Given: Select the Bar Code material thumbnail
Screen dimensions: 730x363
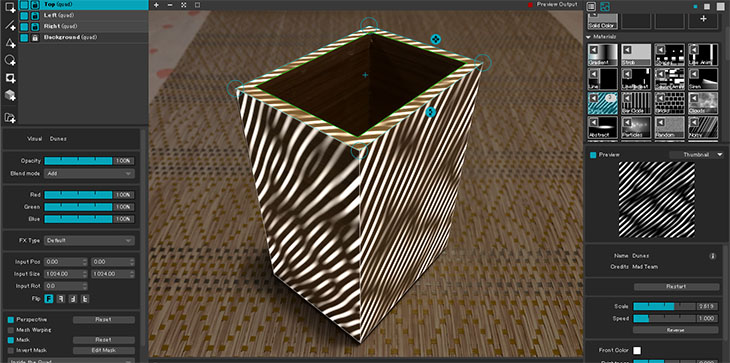Looking at the screenshot, I should (636, 103).
